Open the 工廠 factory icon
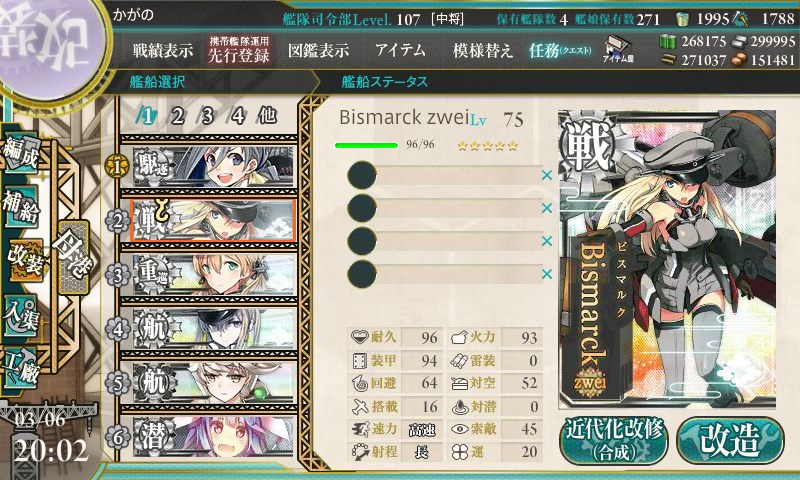Viewport: 800px width, 480px height. (x=21, y=368)
